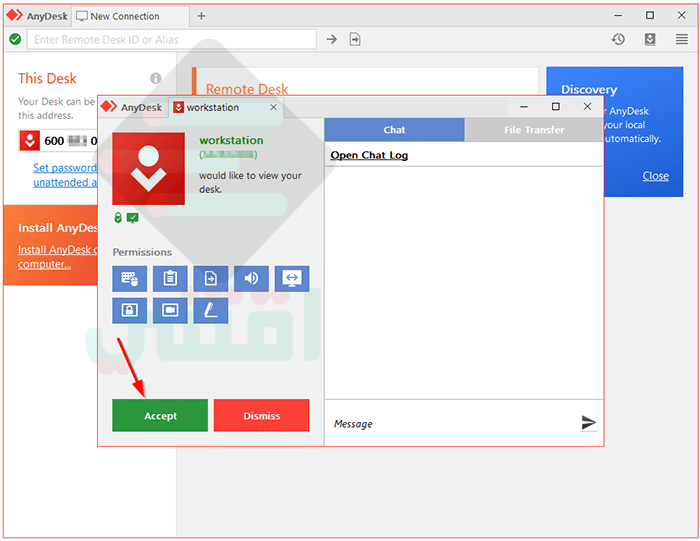Viewport: 700px width, 541px height.
Task: Click the Remote Desk heading
Action: pyautogui.click(x=247, y=89)
